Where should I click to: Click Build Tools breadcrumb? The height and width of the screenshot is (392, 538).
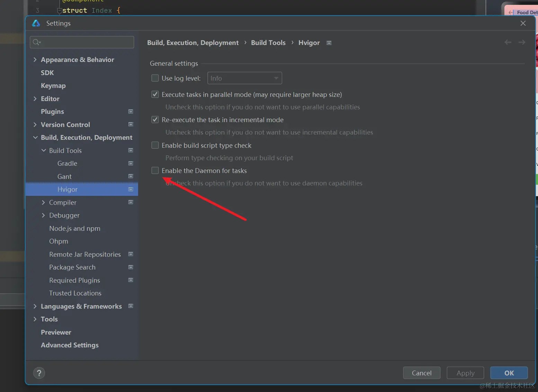[268, 43]
